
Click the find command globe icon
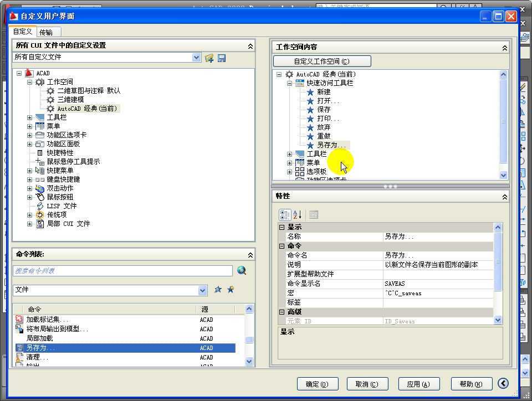pyautogui.click(x=242, y=270)
